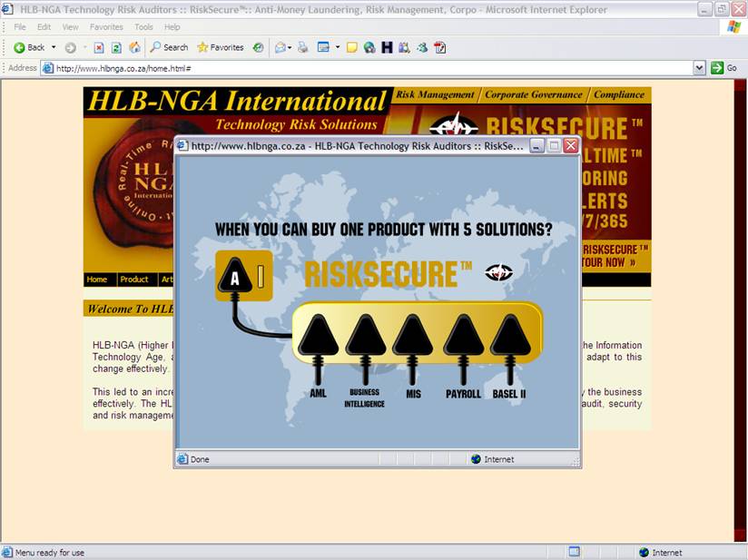Image resolution: width=748 pixels, height=560 pixels.
Task: Click the Research binoculars toolbar icon
Action: [404, 47]
